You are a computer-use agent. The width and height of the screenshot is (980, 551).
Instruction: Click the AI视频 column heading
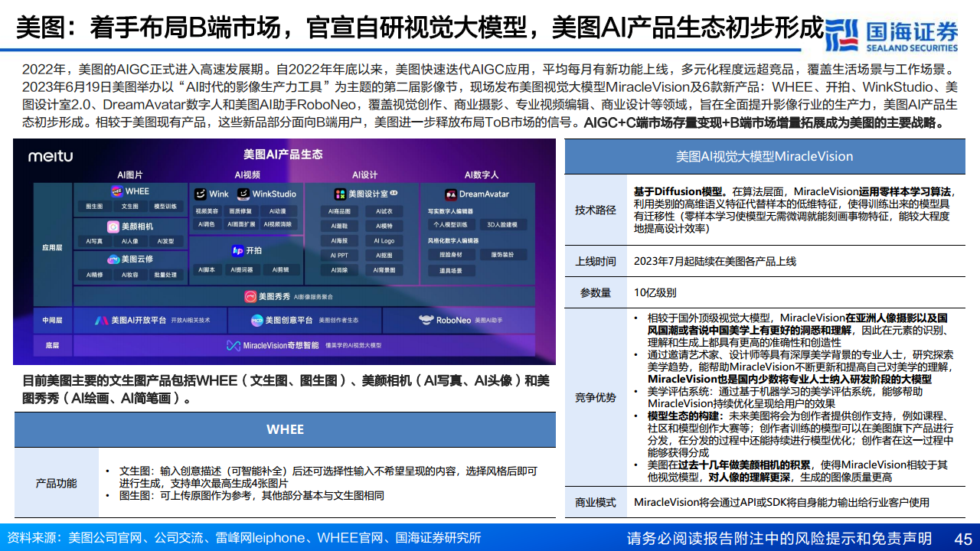247,175
